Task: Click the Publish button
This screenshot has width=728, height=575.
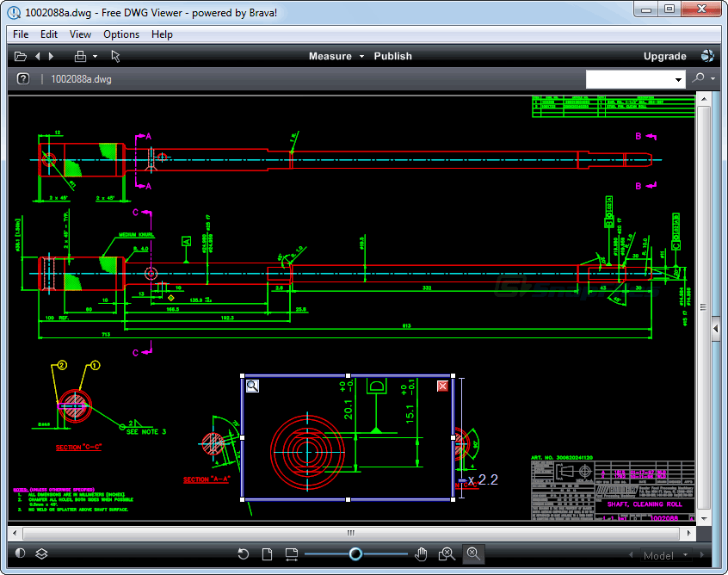Action: (392, 56)
